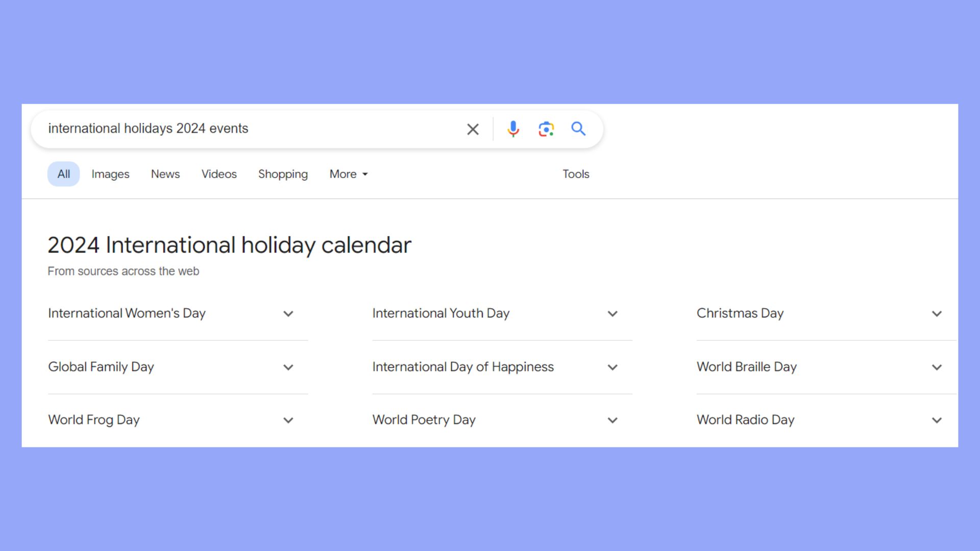Expand the World Radio Day chevron
The width and height of the screenshot is (980, 551).
click(x=937, y=420)
